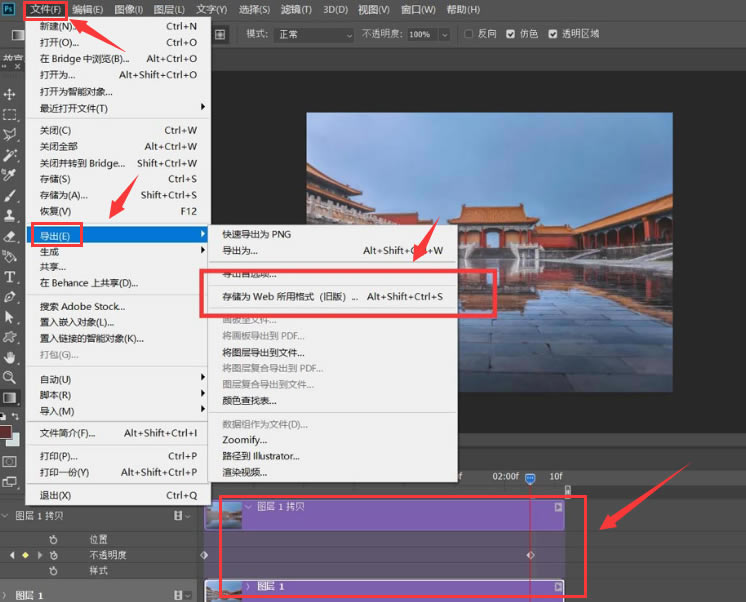Select the Brush tool
Screen dimensions: 746x602
pyautogui.click(x=10, y=195)
